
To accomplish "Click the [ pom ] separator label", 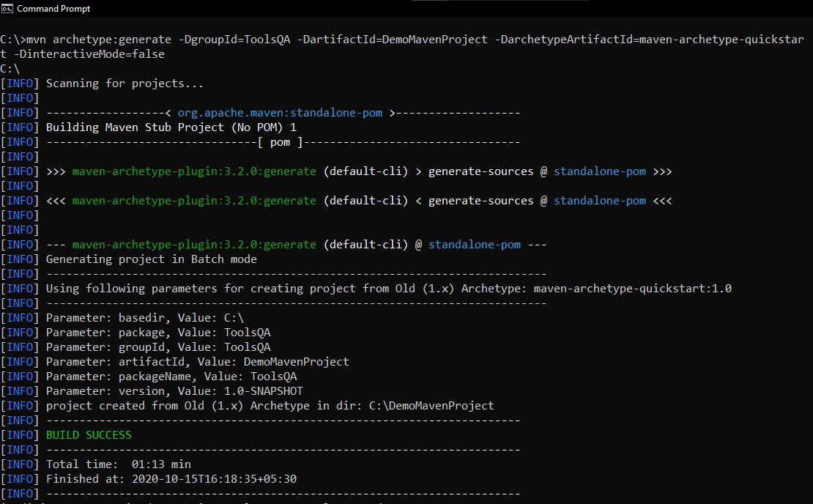I will pyautogui.click(x=280, y=142).
